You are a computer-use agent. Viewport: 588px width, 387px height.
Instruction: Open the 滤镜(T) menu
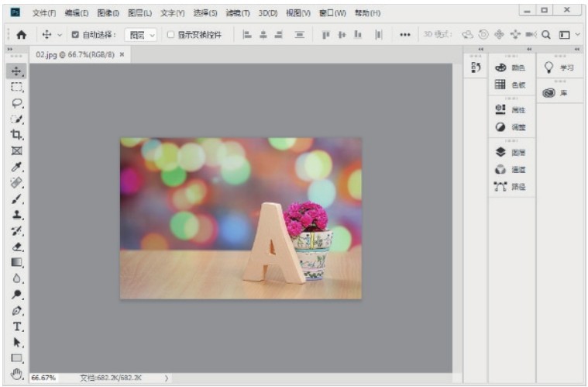point(237,13)
